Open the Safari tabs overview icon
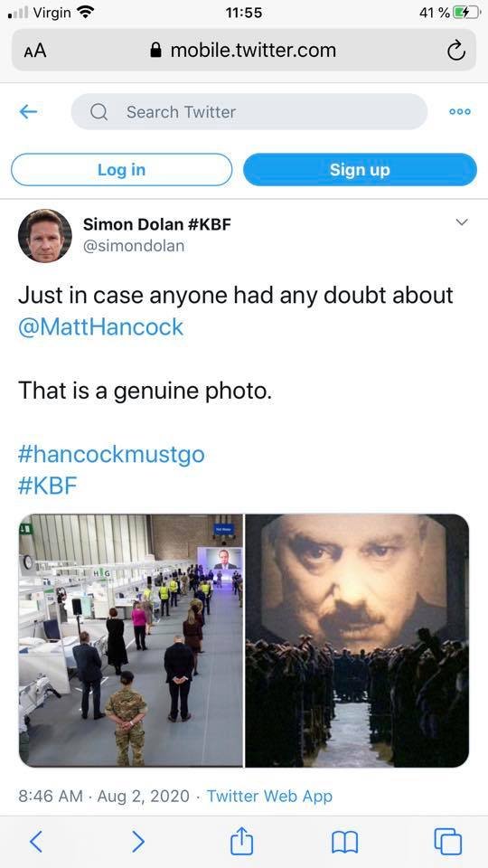488x868 pixels. (x=447, y=842)
